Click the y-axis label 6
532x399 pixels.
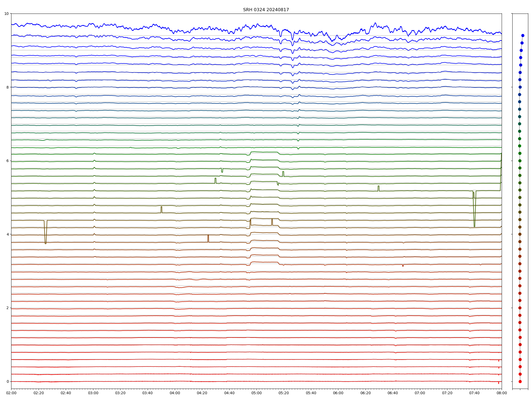point(7,161)
